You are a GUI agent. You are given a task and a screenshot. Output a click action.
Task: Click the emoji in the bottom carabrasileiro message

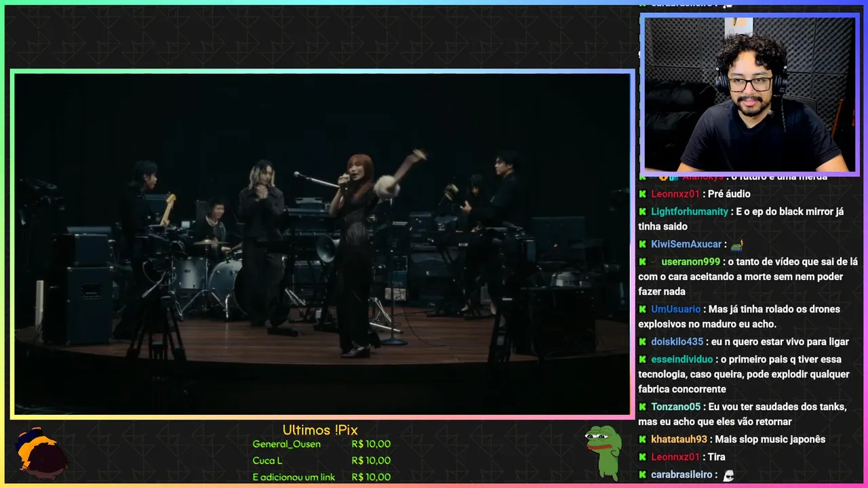(728, 475)
